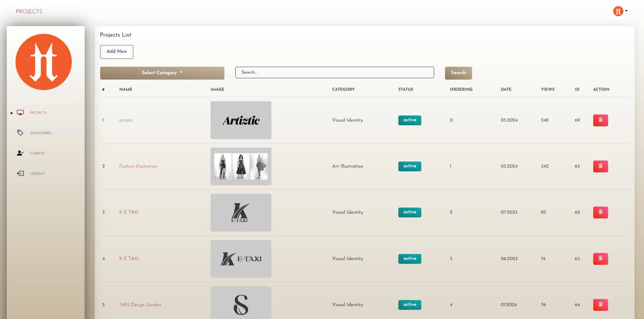
Task: Open the user avatar menu at top right
Action: click(620, 11)
